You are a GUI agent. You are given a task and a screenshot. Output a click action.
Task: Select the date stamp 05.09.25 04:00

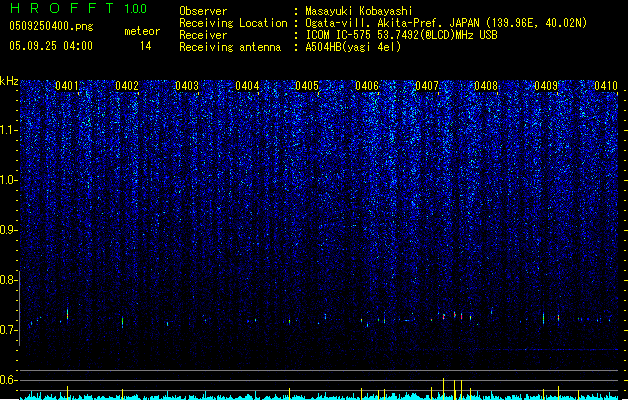[51, 46]
